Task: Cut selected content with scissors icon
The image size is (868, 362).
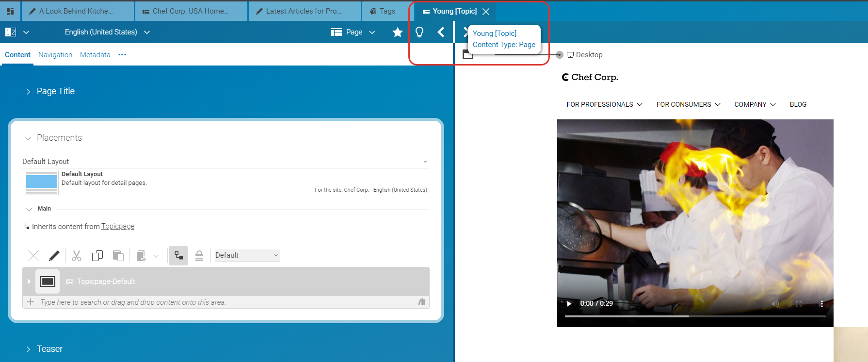Action: (x=77, y=255)
